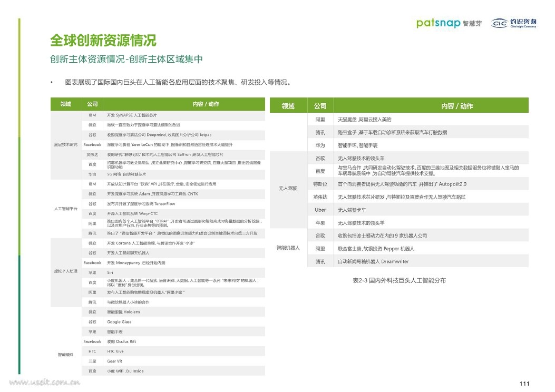Click the Adam and CNTK description cell
The width and height of the screenshot is (555, 392).
coord(184,194)
